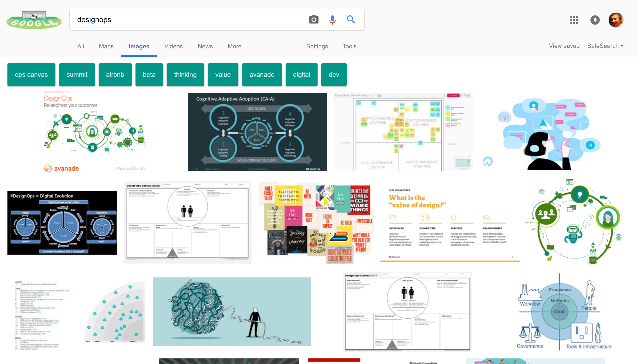Open the Google apps grid icon
The height and width of the screenshot is (364, 637).
[x=574, y=20]
